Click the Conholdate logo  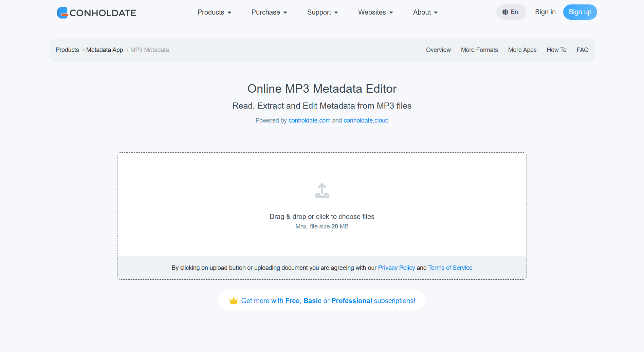(97, 13)
